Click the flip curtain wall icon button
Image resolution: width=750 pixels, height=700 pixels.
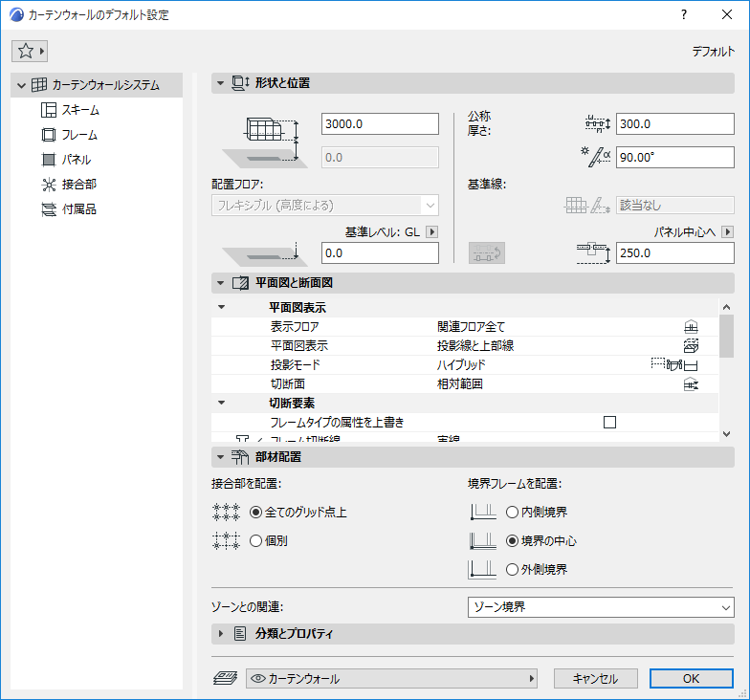[486, 252]
